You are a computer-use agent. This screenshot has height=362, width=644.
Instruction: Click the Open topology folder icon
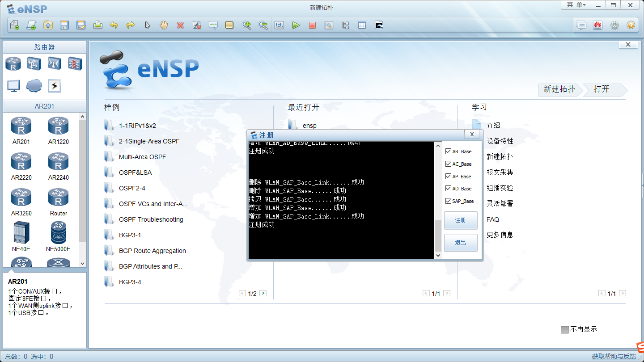48,25
